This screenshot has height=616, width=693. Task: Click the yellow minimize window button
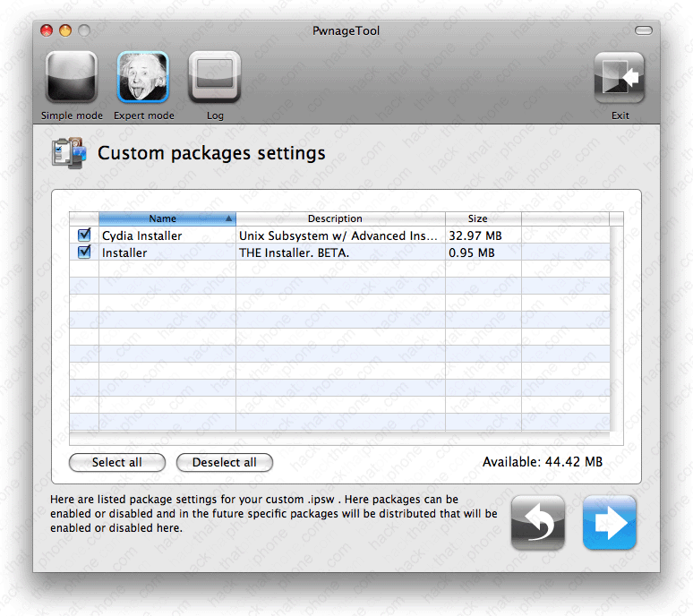point(65,30)
